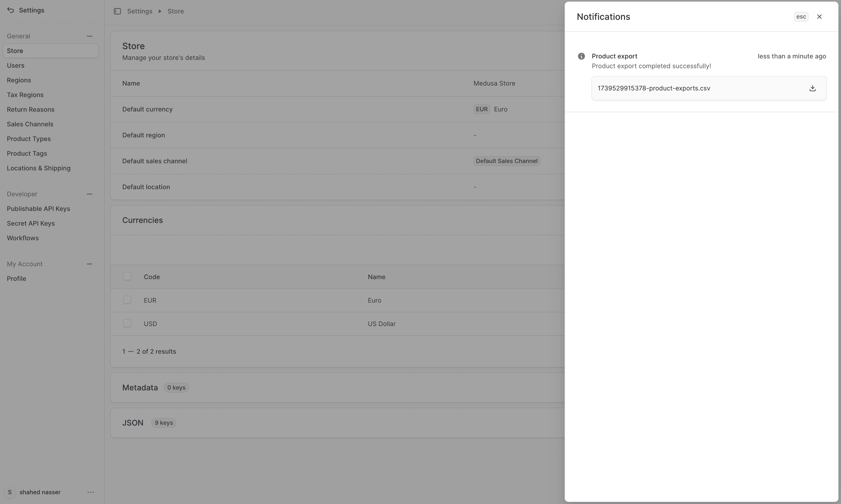Click the esc badge in Notifications header

pyautogui.click(x=801, y=16)
